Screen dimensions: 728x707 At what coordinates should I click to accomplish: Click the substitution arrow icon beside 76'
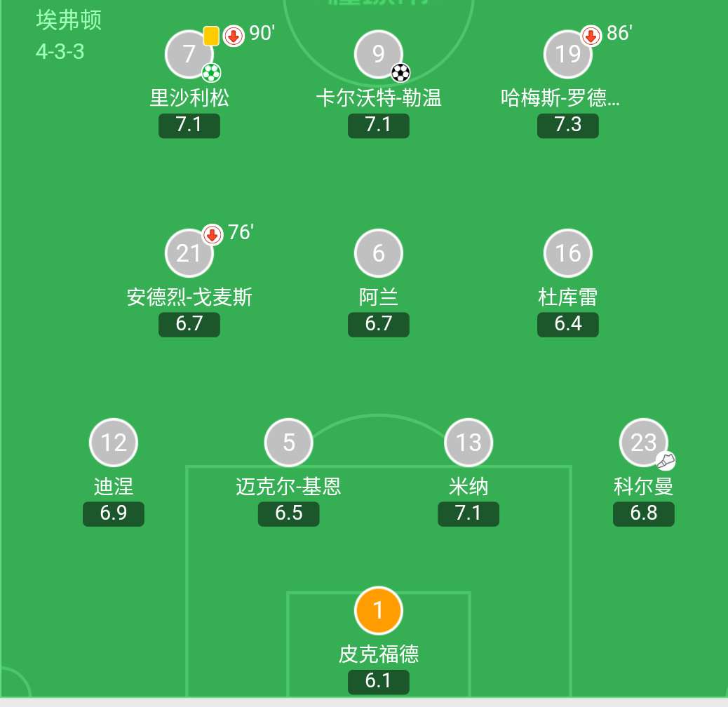coord(213,235)
